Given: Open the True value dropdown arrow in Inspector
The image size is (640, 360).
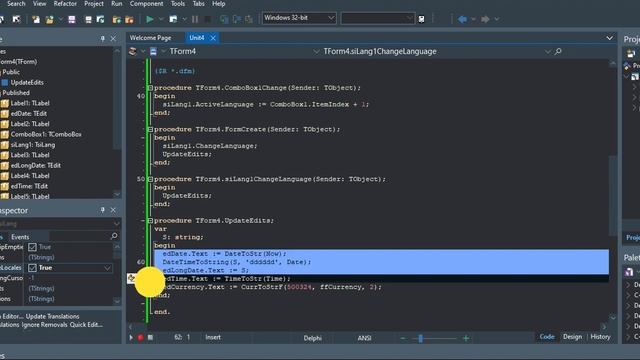Looking at the screenshot, I should [x=107, y=268].
